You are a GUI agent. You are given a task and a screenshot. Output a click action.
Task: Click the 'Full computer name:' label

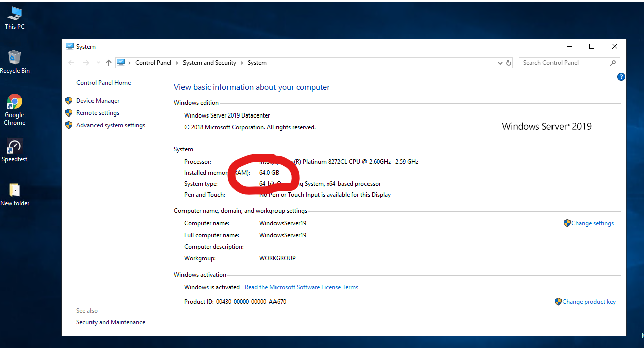click(212, 235)
